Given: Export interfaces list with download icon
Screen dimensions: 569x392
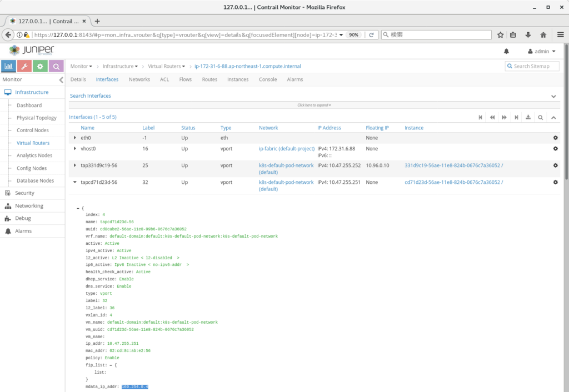Looking at the screenshot, I should pos(528,117).
